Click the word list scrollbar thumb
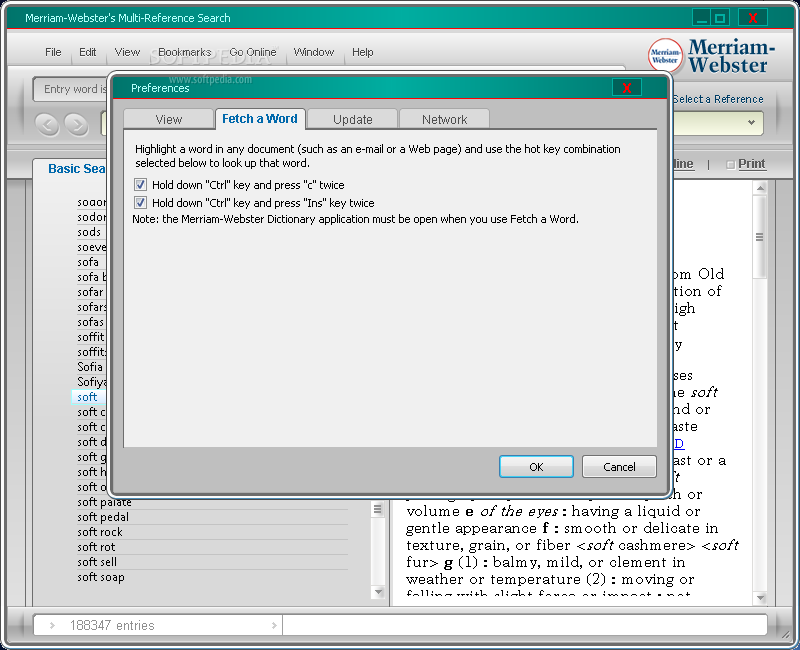The width and height of the screenshot is (800, 650). tap(378, 509)
